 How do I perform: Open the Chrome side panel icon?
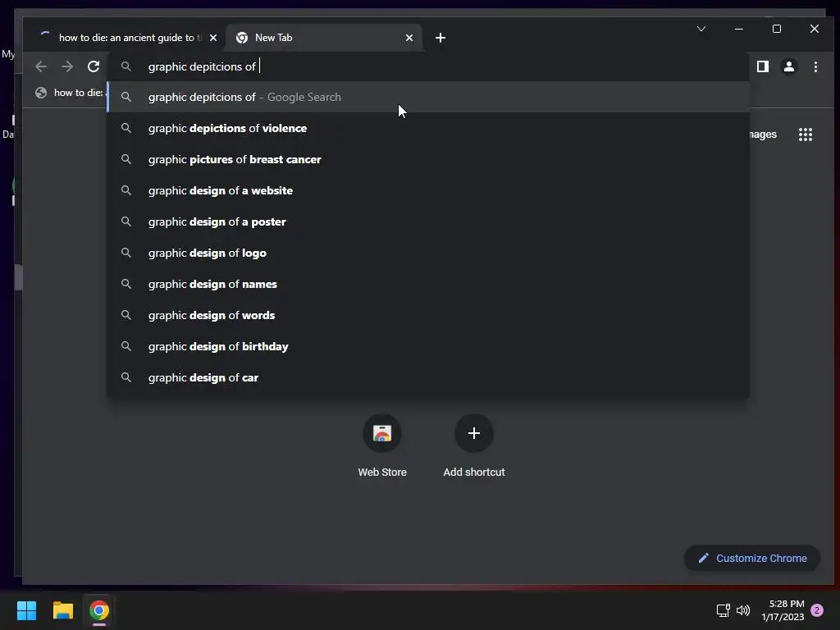click(762, 66)
